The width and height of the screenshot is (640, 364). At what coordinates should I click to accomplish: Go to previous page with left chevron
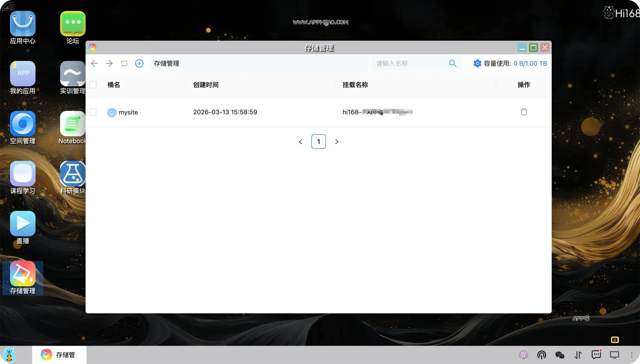300,142
